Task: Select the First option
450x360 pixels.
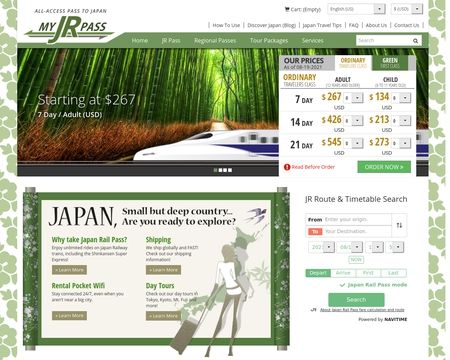Action: (368, 273)
